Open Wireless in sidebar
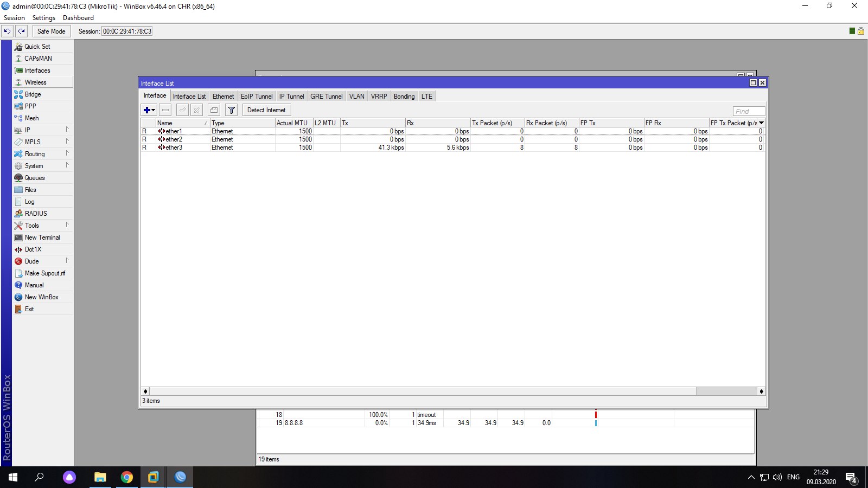Screen dimensions: 868x488 tap(43, 82)
